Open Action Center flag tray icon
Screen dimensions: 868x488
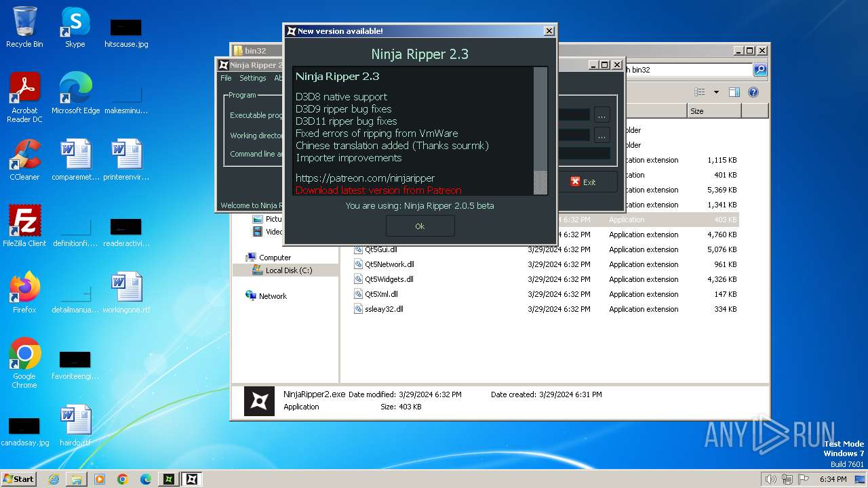click(803, 479)
